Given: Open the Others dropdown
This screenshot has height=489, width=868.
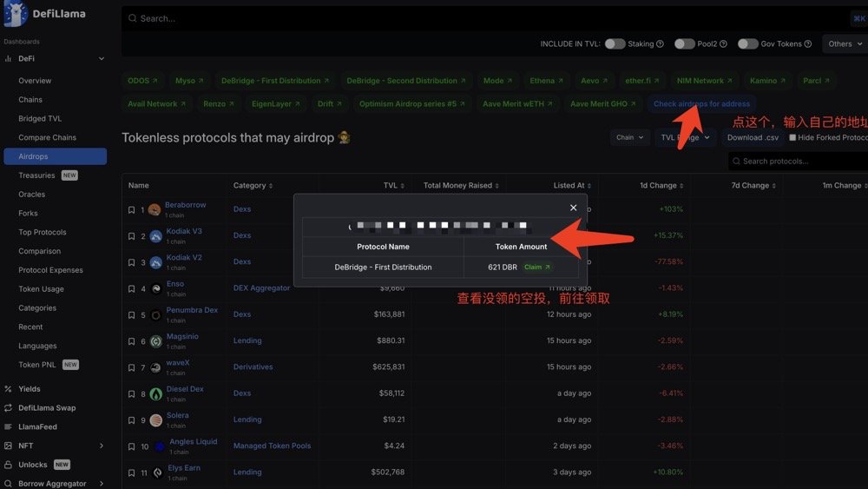Looking at the screenshot, I should (845, 43).
